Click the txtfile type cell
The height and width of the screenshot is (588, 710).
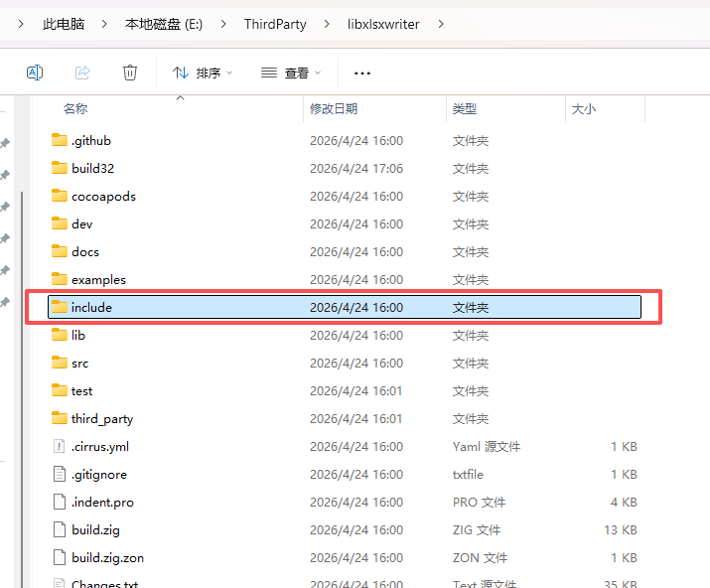coord(468,475)
